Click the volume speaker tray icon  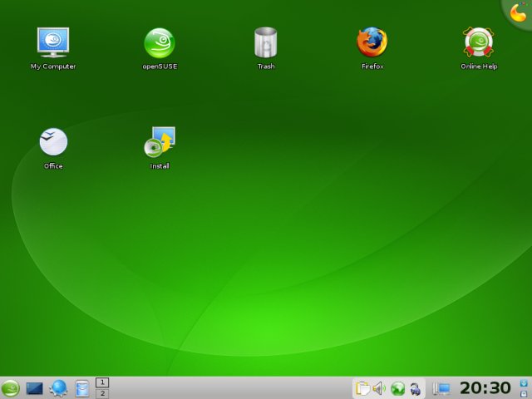point(379,388)
